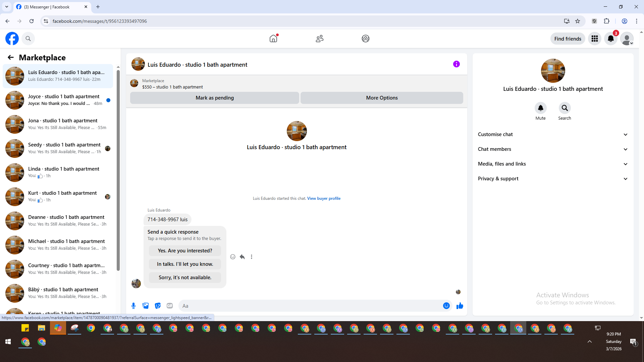
Task: Open the Groups icon in top nav
Action: coord(366,39)
